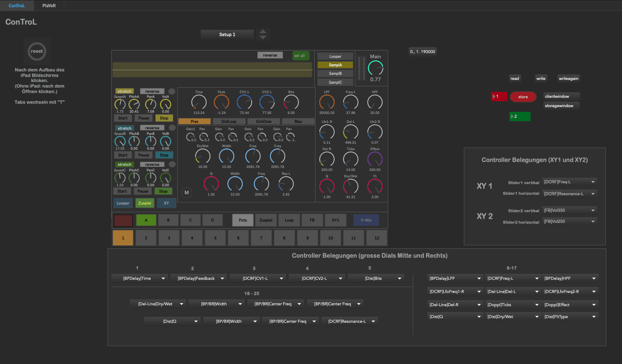Click the Main volume dial
Image resolution: width=622 pixels, height=364 pixels.
(x=375, y=68)
